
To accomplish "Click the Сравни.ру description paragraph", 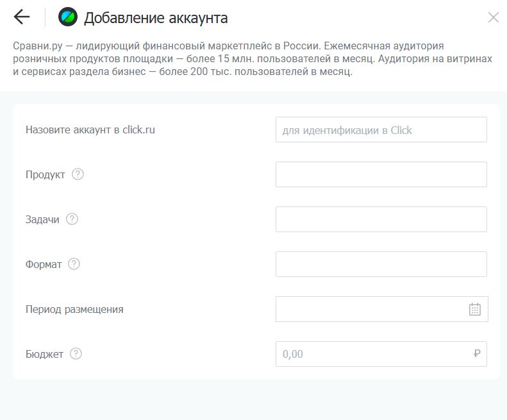I will [252, 58].
